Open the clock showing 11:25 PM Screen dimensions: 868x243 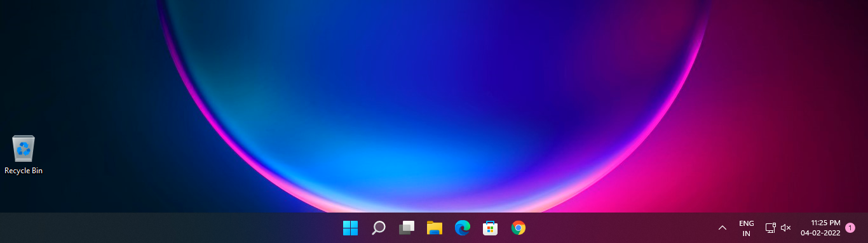click(825, 223)
